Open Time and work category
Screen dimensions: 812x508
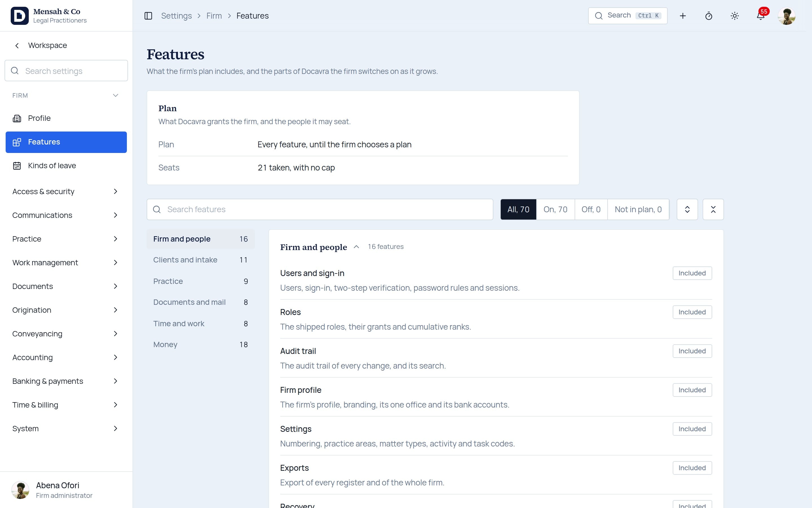[x=201, y=323]
